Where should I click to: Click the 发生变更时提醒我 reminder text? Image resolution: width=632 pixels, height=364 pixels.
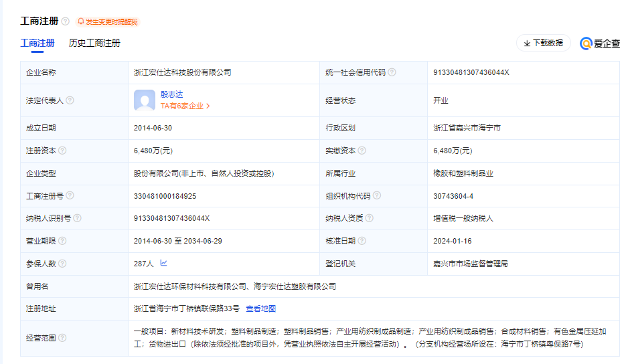[x=112, y=21]
